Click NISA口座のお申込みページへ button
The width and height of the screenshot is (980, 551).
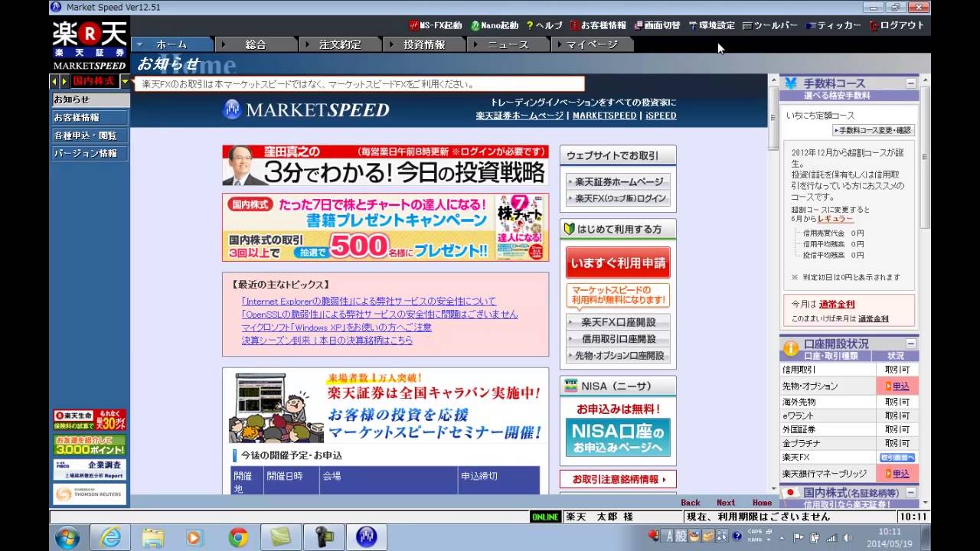click(x=618, y=438)
